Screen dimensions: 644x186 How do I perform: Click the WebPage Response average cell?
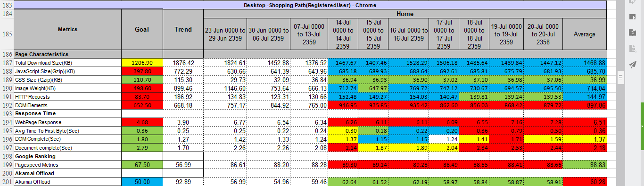coord(585,122)
